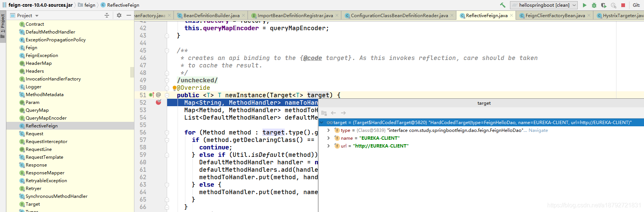Click ReflectiveFeign breadcrumb
This screenshot has width=644, height=212.
click(x=120, y=5)
